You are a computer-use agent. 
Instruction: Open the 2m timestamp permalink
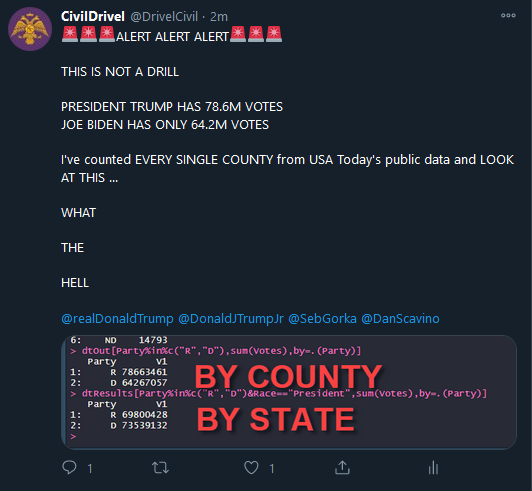tap(219, 17)
